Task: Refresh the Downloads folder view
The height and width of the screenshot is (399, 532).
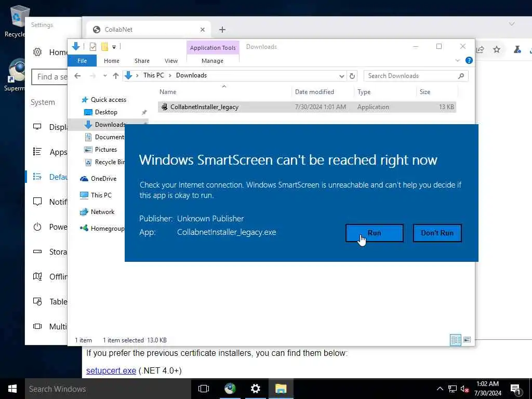Action: pos(352,76)
